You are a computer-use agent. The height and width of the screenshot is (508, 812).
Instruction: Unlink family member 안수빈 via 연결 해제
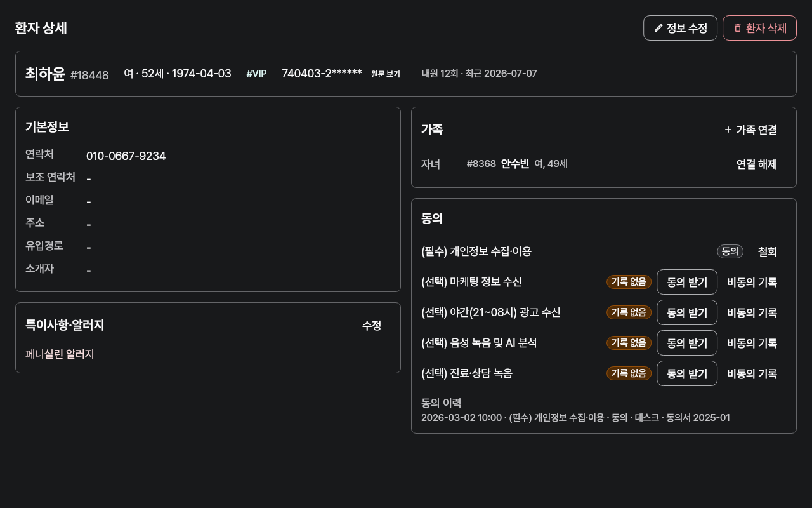(x=757, y=164)
